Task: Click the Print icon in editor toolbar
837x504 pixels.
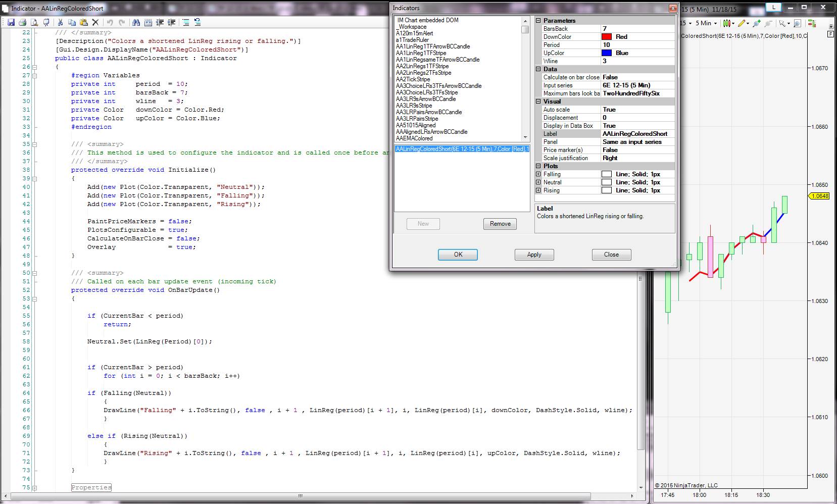Action: pos(22,22)
